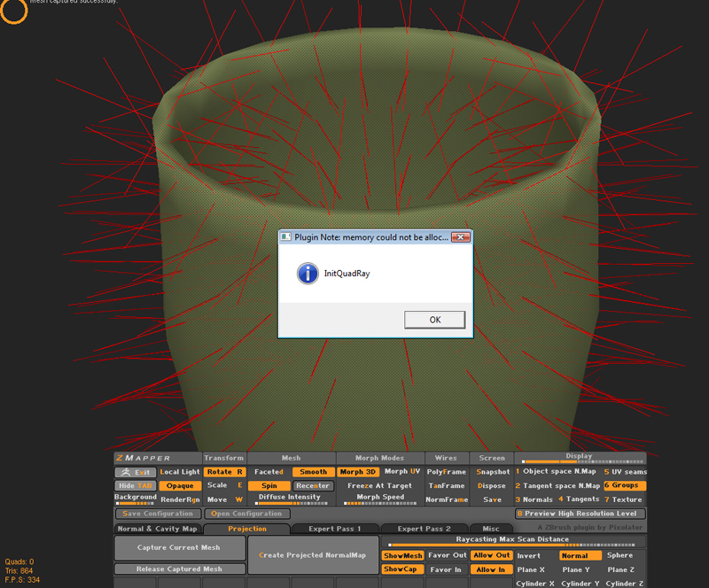Toggle the Opaque display mode
The height and width of the screenshot is (588, 709).
click(180, 485)
